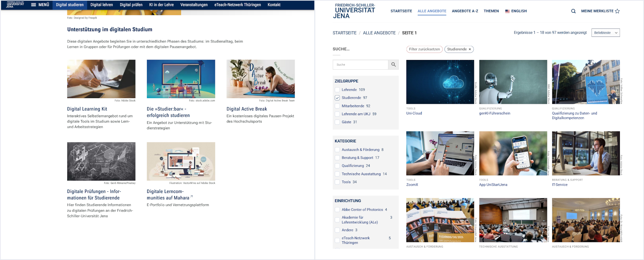The image size is (644, 260).
Task: Click the Meine Merkliste star icon
Action: click(617, 11)
